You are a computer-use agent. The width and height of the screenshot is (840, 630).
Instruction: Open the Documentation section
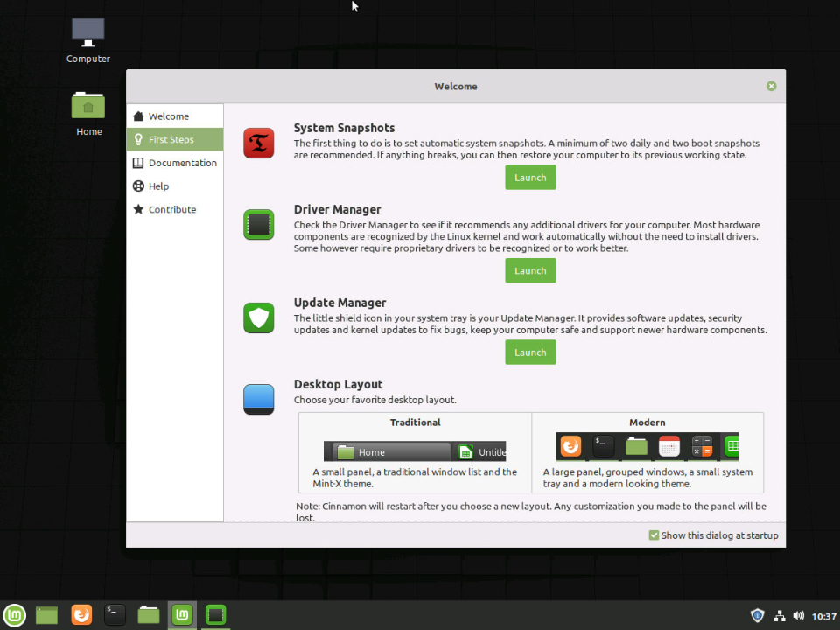point(175,163)
